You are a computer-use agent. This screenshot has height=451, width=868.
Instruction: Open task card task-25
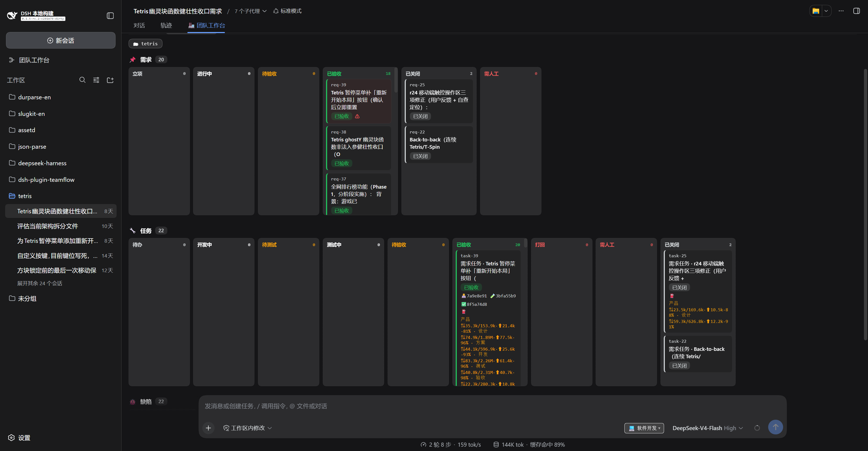[698, 291]
